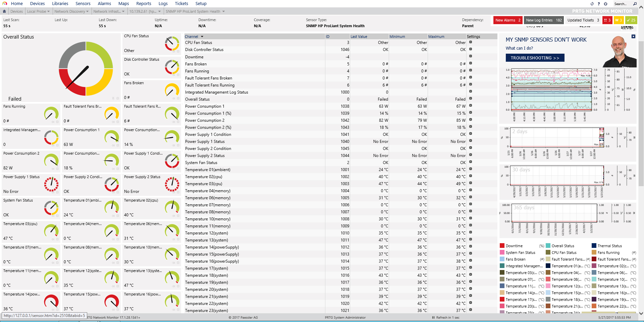This screenshot has height=322, width=644.
Task: Click the Temperature 14 red gauge
Action: coord(51,302)
